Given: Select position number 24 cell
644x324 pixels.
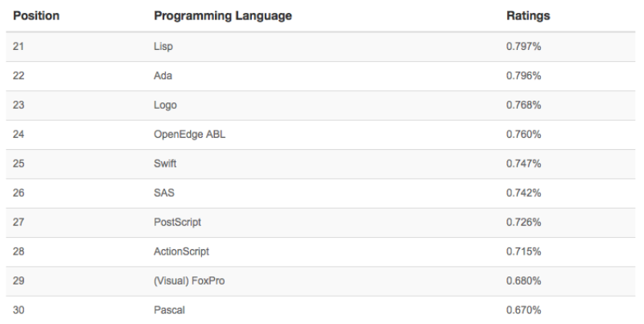Looking at the screenshot, I should click(19, 135).
